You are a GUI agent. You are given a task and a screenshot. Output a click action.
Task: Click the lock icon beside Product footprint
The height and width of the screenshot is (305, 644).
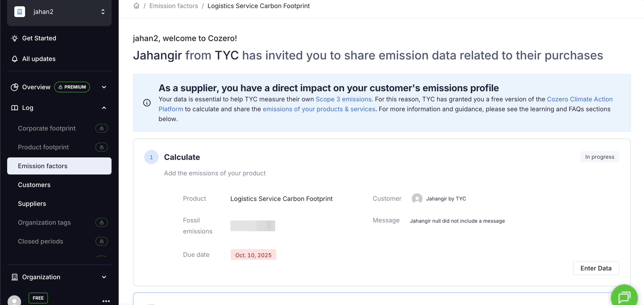pyautogui.click(x=102, y=147)
